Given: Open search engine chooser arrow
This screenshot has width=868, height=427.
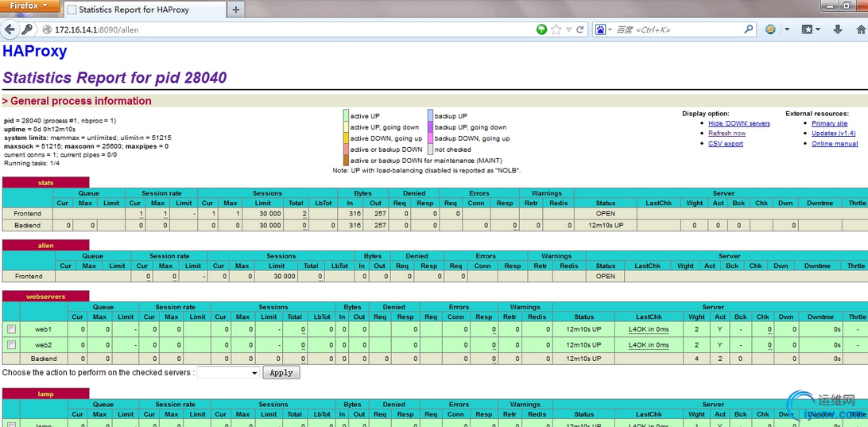Looking at the screenshot, I should pos(610,30).
